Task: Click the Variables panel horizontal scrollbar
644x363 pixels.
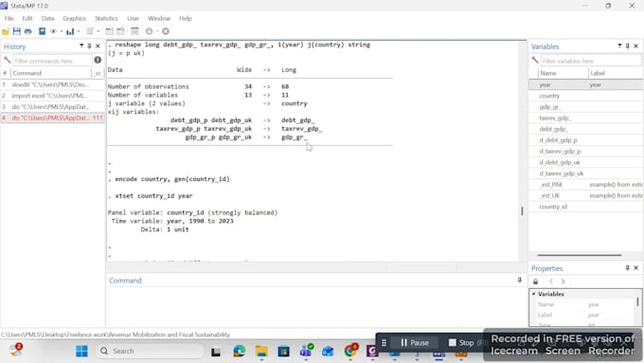Action: point(579,255)
